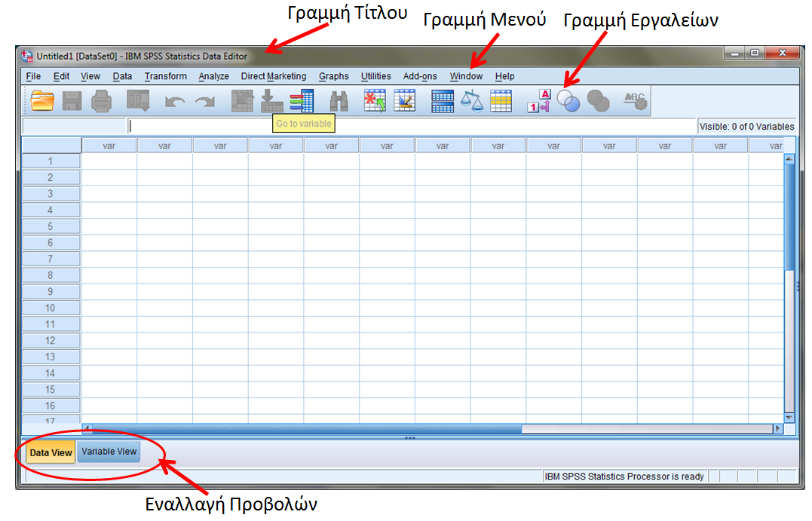
Task: Open Recall recently used dialogs icon
Action: [x=138, y=100]
